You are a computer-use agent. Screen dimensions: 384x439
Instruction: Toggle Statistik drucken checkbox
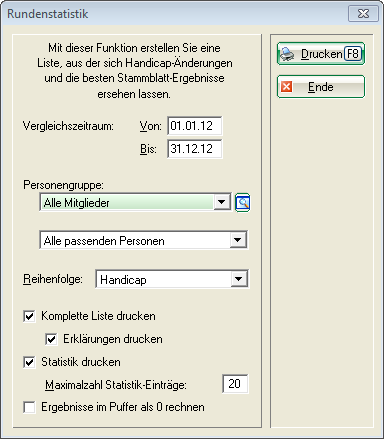(x=29, y=362)
